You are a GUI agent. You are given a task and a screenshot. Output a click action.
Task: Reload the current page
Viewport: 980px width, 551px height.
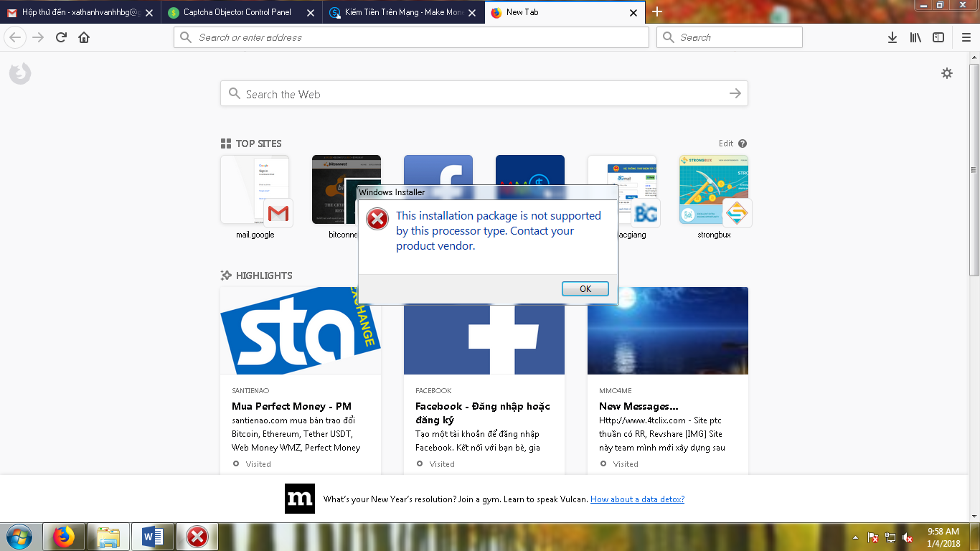click(x=62, y=37)
